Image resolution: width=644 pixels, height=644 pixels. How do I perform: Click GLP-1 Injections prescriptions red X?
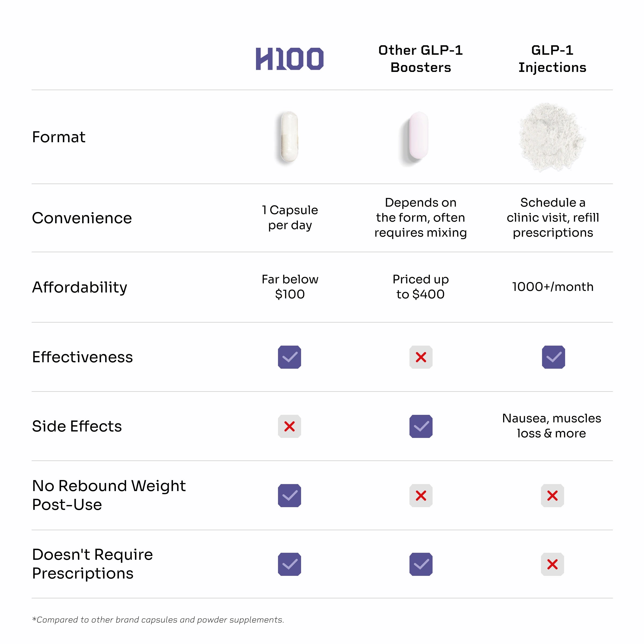click(x=552, y=564)
